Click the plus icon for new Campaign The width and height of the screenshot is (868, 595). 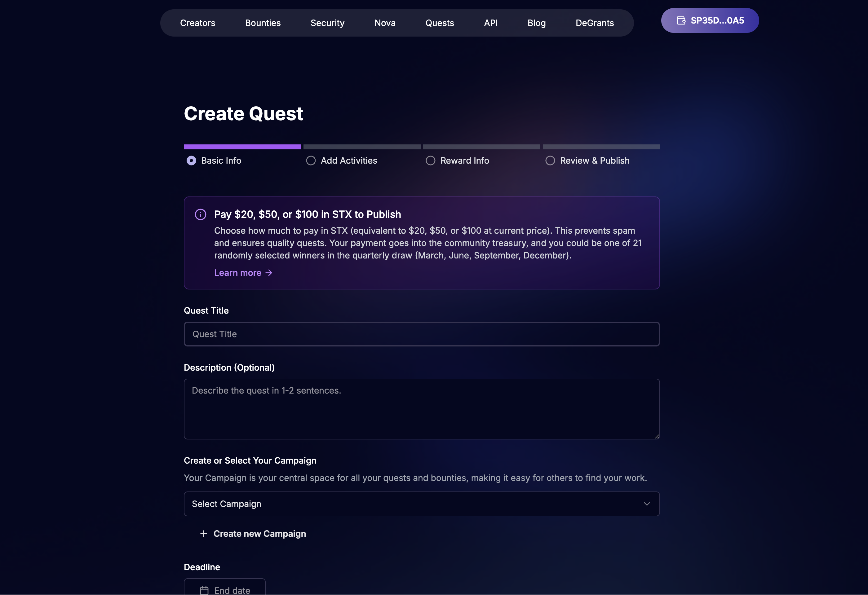tap(204, 534)
